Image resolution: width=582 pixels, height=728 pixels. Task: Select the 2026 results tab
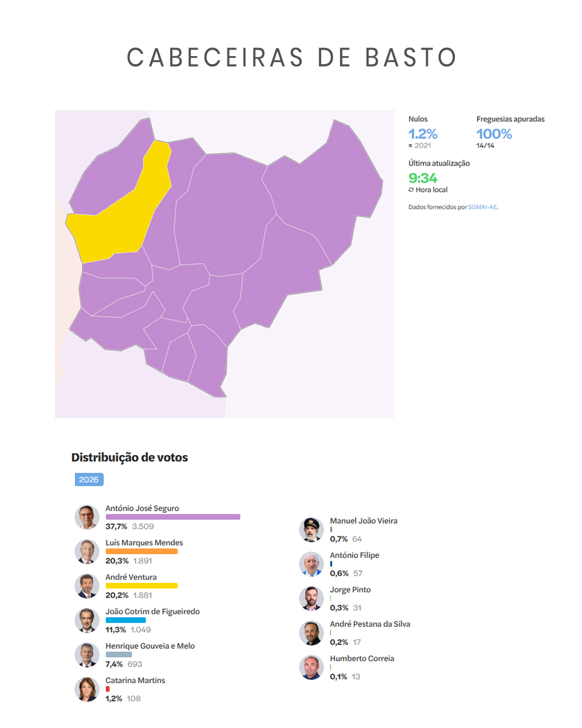pyautogui.click(x=89, y=479)
